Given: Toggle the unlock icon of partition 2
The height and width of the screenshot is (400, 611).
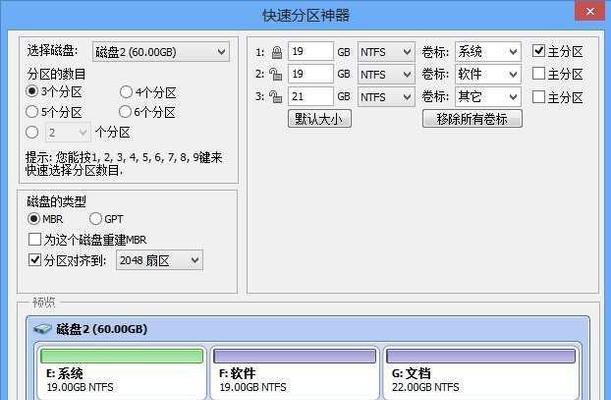Looking at the screenshot, I should [x=276, y=74].
